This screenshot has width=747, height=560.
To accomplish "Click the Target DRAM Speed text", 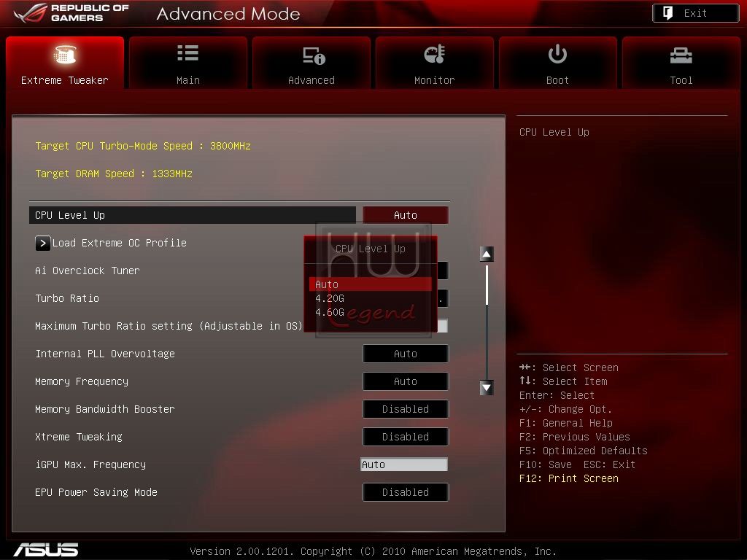I will coord(114,174).
